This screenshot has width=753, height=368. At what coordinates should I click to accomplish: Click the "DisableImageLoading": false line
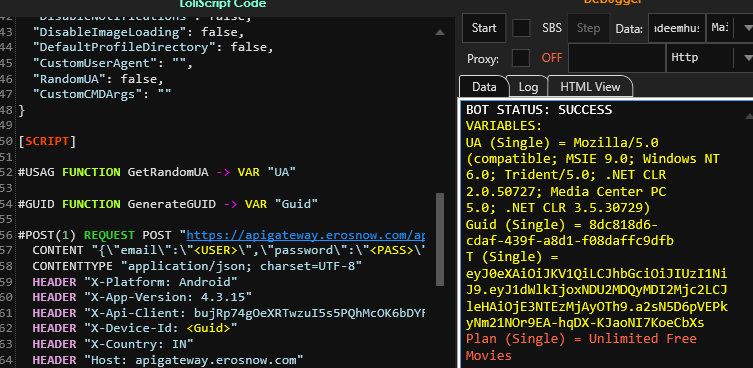138,33
